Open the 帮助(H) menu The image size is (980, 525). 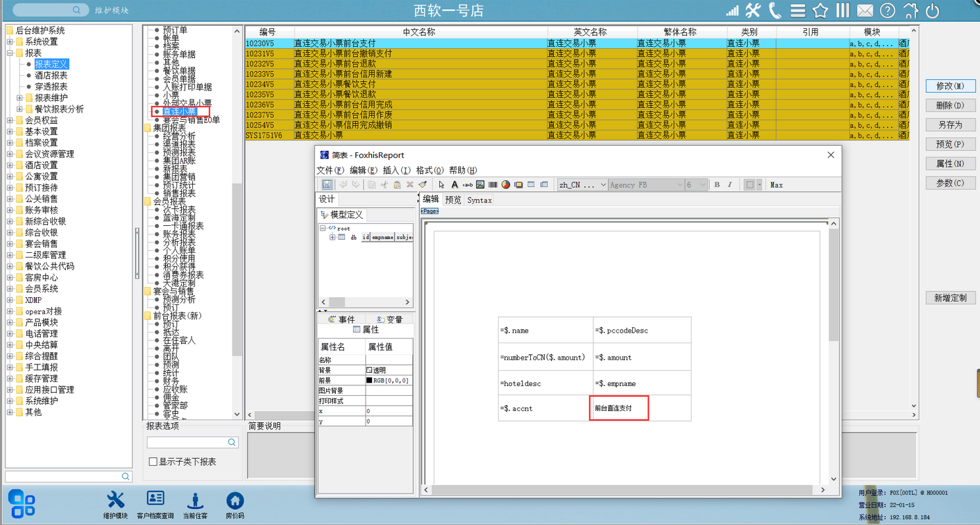tap(463, 170)
